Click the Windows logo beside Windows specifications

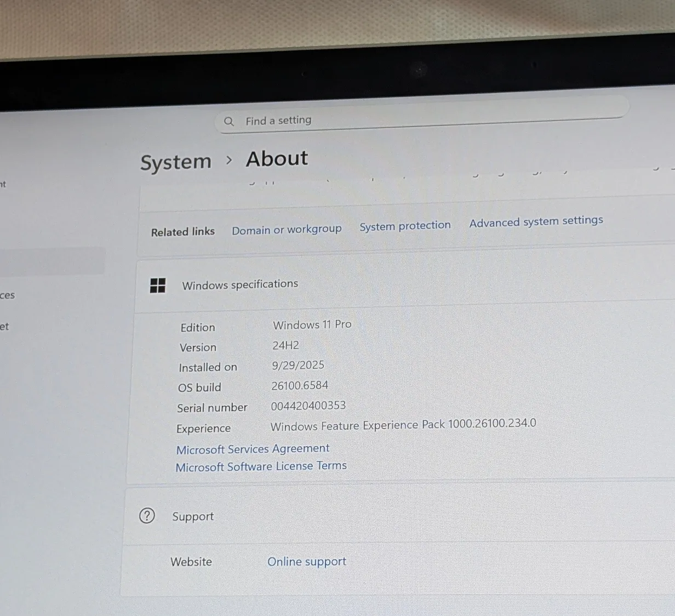tap(158, 285)
